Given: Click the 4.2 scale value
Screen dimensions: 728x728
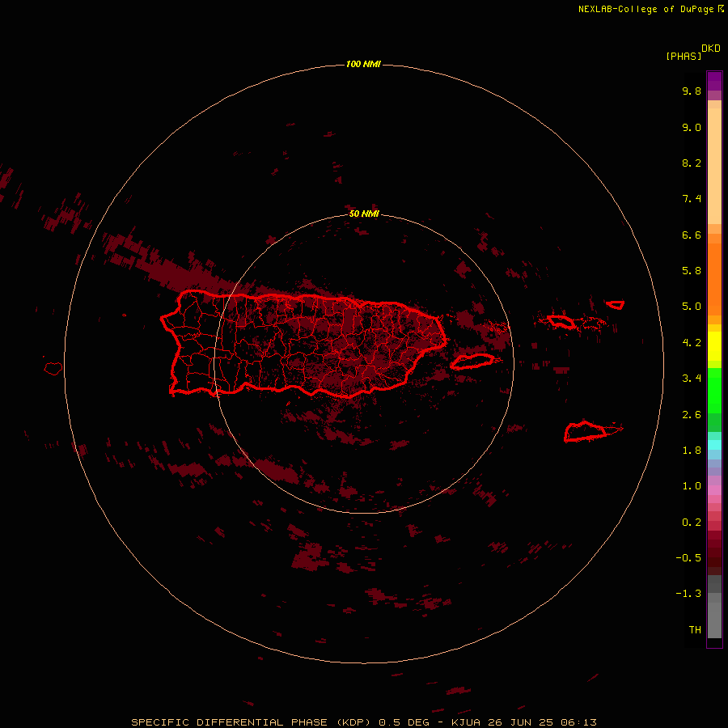Looking at the screenshot, I should [692, 343].
